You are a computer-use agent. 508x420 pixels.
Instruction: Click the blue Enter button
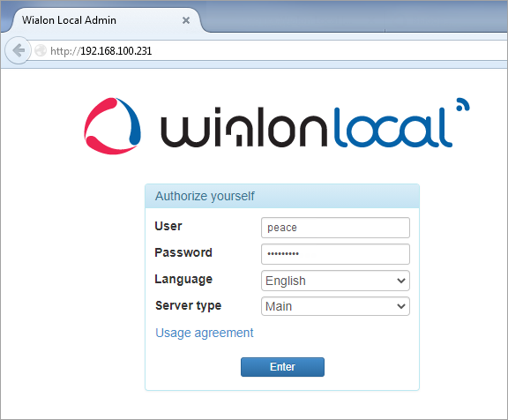(x=282, y=367)
